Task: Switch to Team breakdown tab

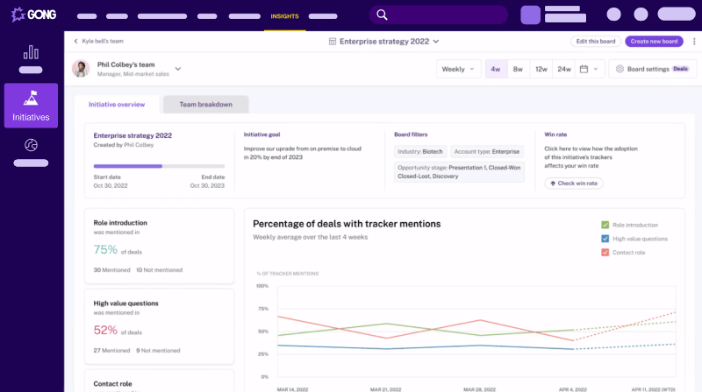Action: click(206, 104)
